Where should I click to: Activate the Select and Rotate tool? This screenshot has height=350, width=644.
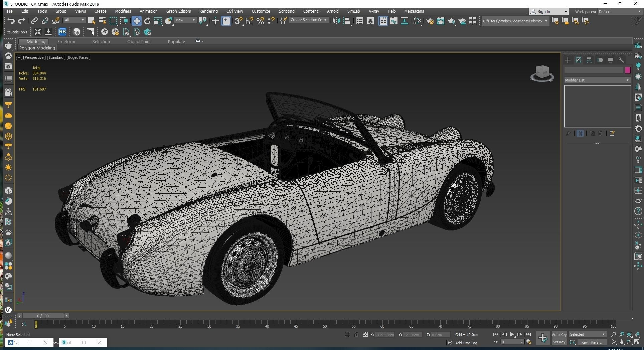(147, 21)
